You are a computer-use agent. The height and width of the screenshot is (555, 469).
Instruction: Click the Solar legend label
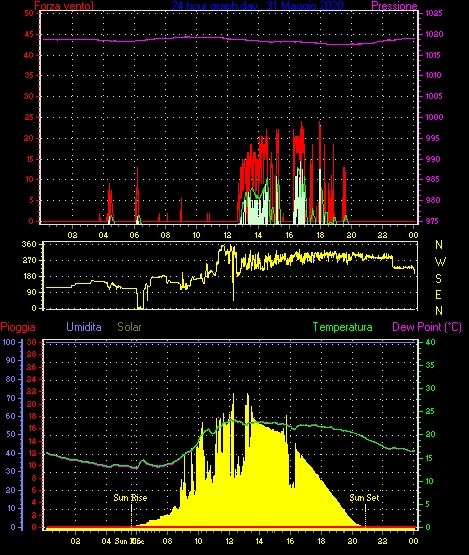[x=129, y=327]
